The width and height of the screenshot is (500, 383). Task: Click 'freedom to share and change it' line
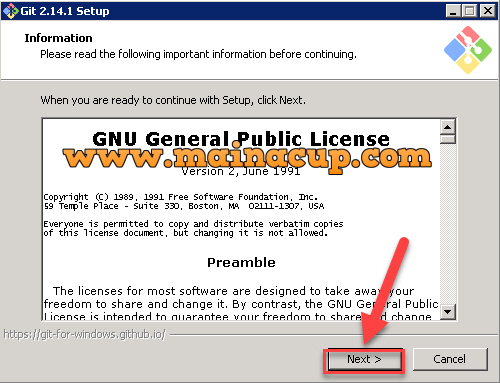(241, 304)
